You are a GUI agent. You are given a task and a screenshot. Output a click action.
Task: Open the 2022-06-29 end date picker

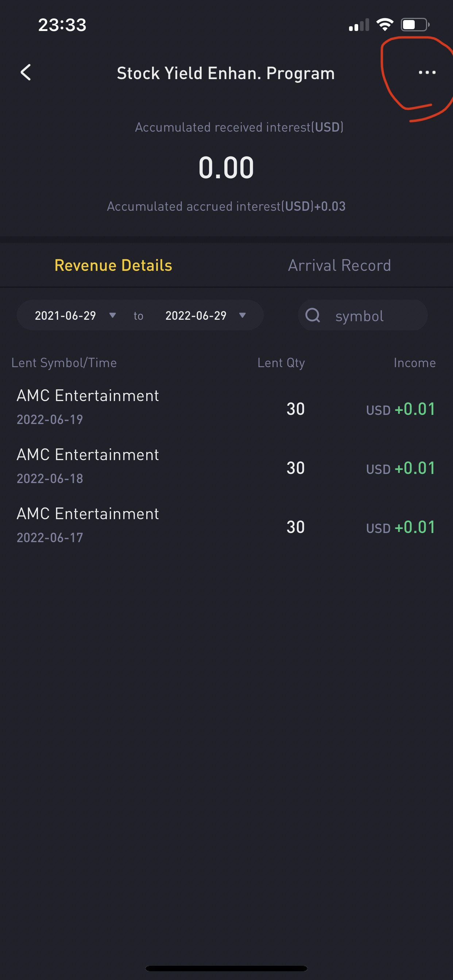pyautogui.click(x=195, y=315)
